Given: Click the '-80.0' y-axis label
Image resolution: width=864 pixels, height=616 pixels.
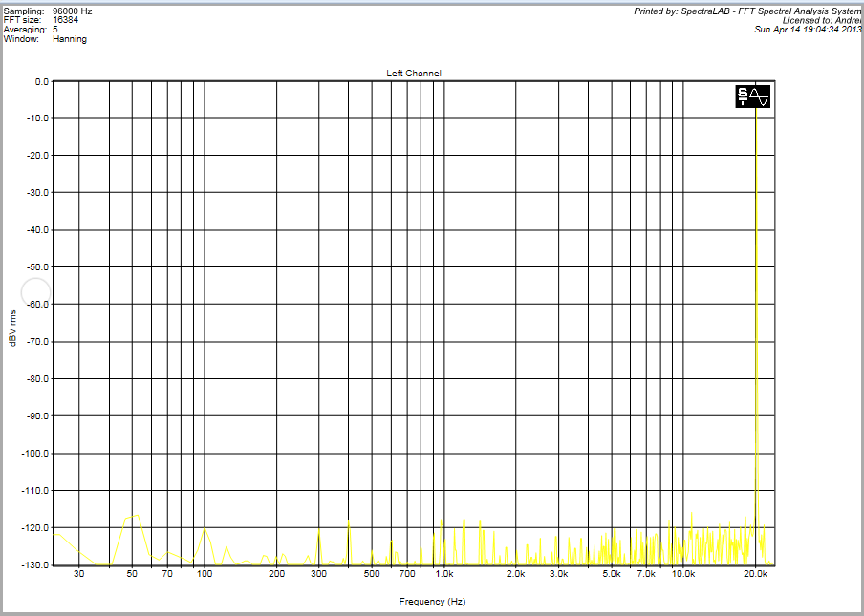Looking at the screenshot, I should pos(38,379).
